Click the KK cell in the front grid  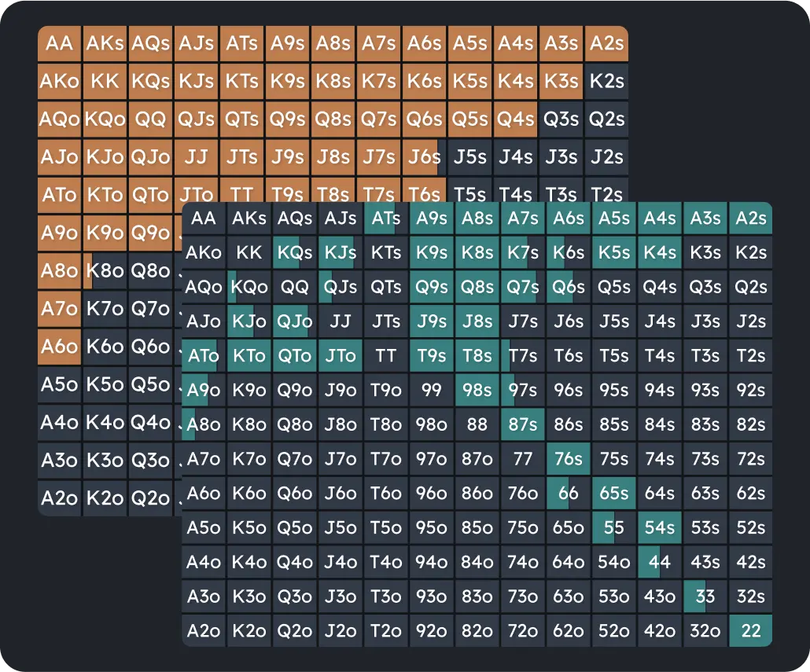pos(249,253)
